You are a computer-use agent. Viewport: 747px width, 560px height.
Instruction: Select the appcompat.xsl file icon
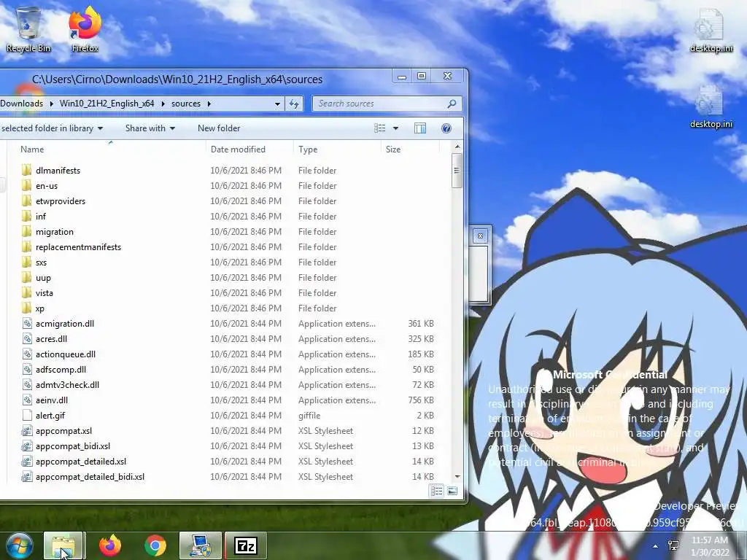[x=27, y=430]
